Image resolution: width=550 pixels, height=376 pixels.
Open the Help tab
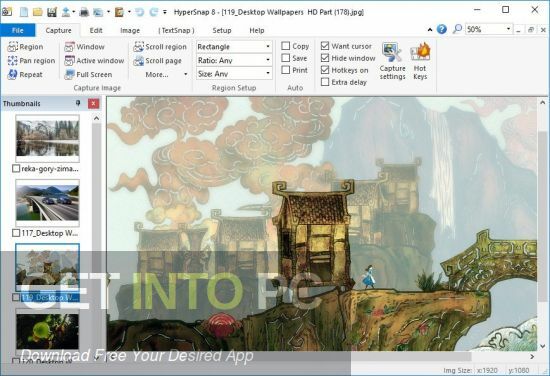click(x=257, y=31)
